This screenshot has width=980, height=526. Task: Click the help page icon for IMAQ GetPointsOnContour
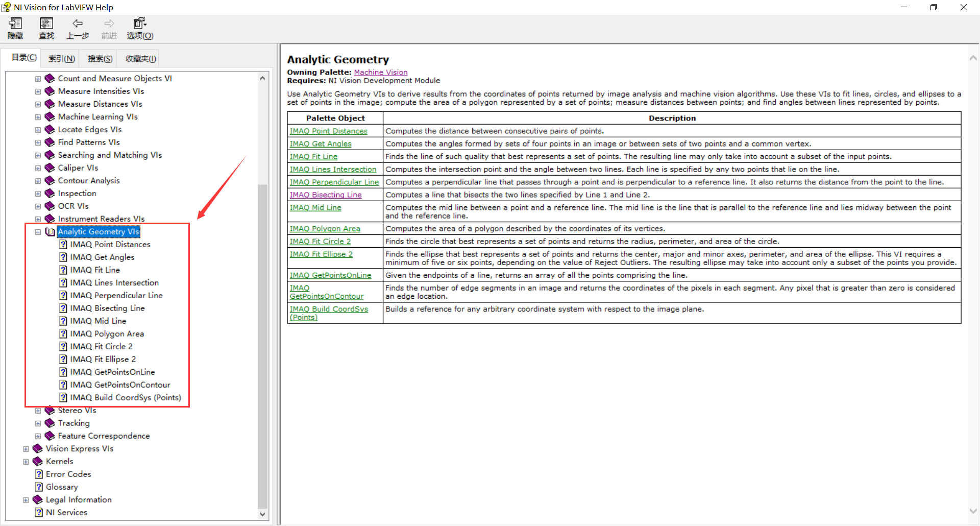point(63,385)
